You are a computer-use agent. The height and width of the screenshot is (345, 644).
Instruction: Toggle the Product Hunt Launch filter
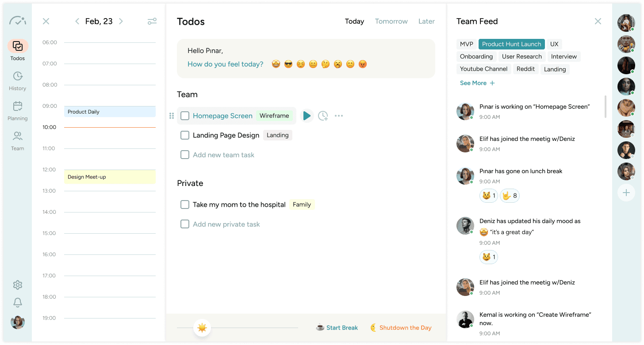pyautogui.click(x=512, y=44)
